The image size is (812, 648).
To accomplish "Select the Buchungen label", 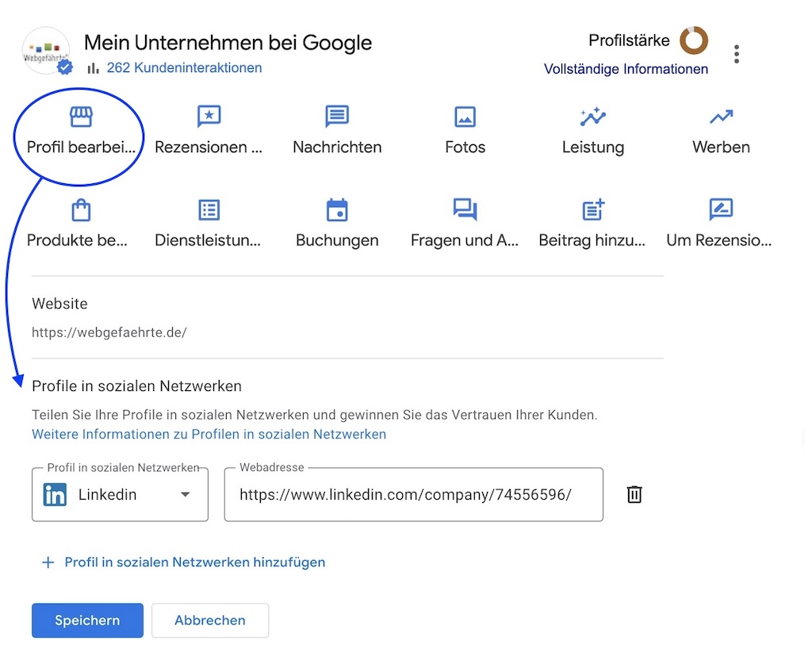I will [x=337, y=240].
